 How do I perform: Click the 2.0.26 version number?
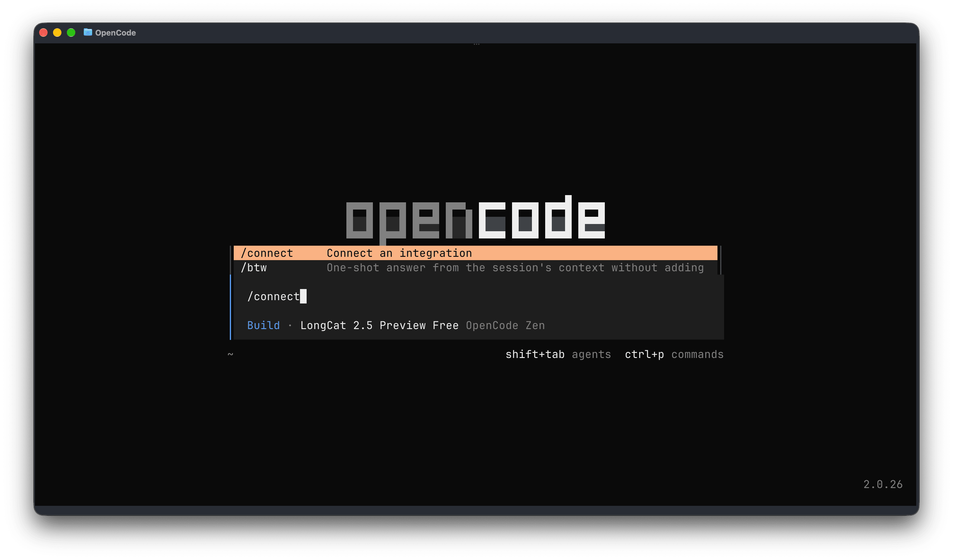pyautogui.click(x=883, y=484)
